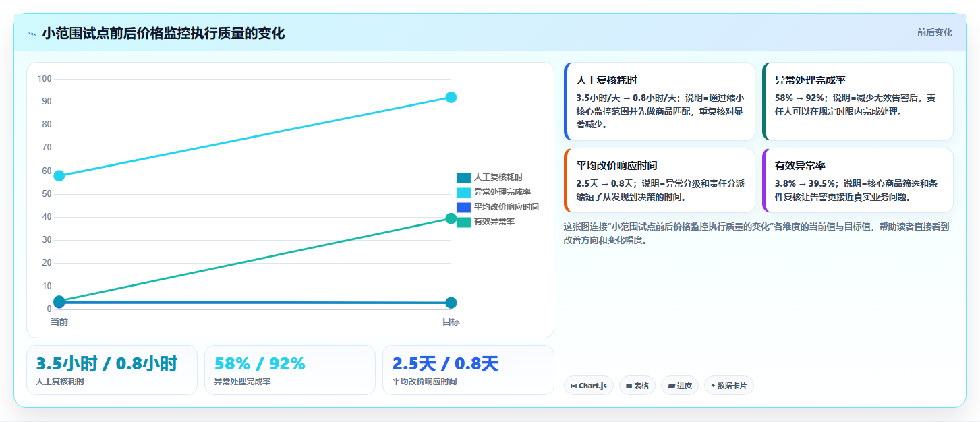Click the 表格 tag chip

[x=637, y=386]
